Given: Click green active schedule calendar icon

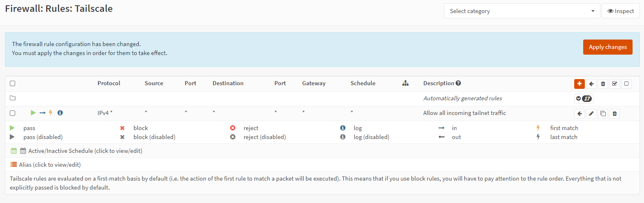Looking at the screenshot, I should coord(14,151).
